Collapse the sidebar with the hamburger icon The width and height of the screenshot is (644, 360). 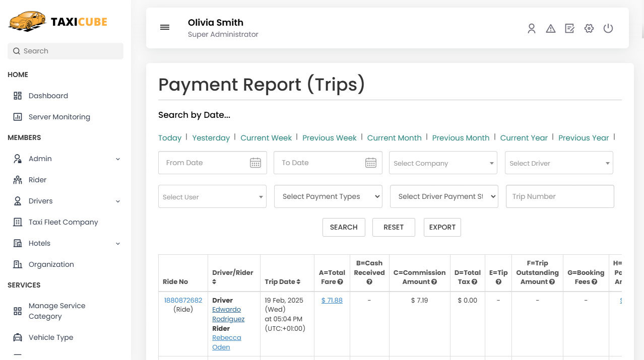pos(165,27)
